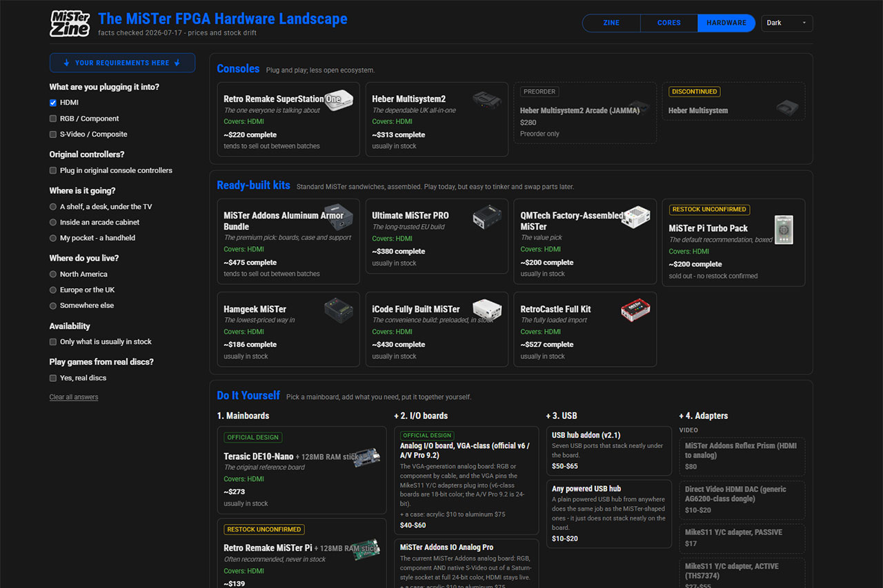Click the USB hub addon (v2.1) card
883x588 pixels.
tap(609, 451)
